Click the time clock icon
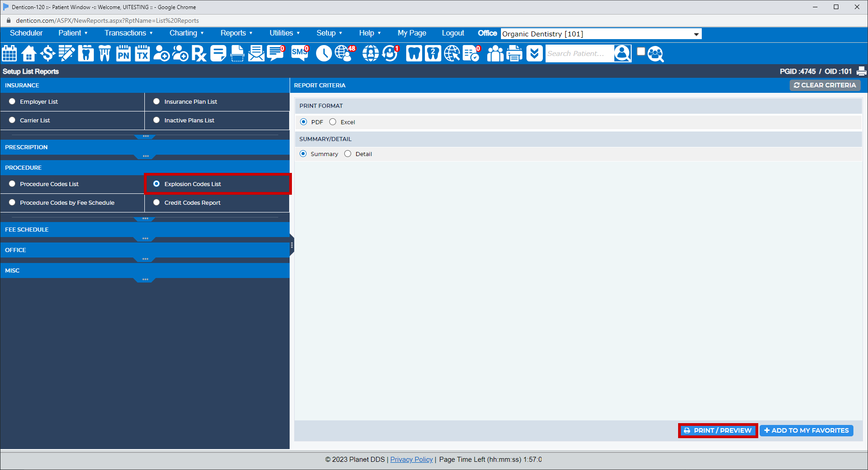 click(323, 53)
